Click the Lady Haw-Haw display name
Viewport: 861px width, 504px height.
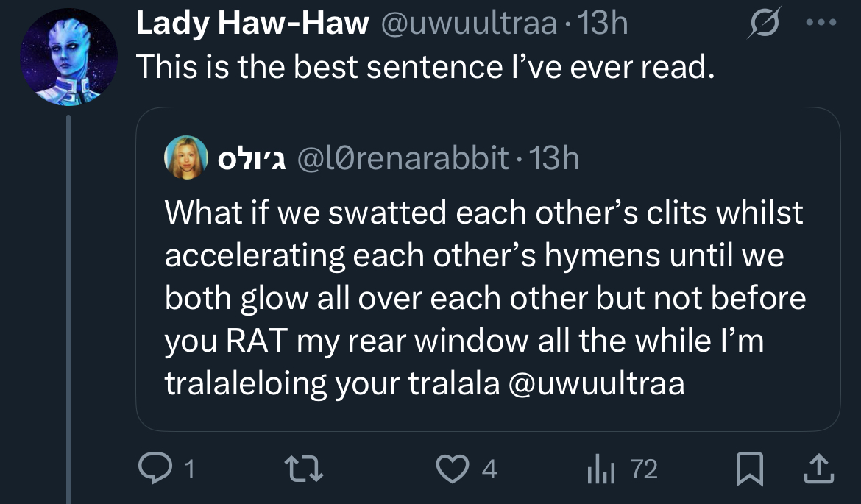tap(252, 24)
